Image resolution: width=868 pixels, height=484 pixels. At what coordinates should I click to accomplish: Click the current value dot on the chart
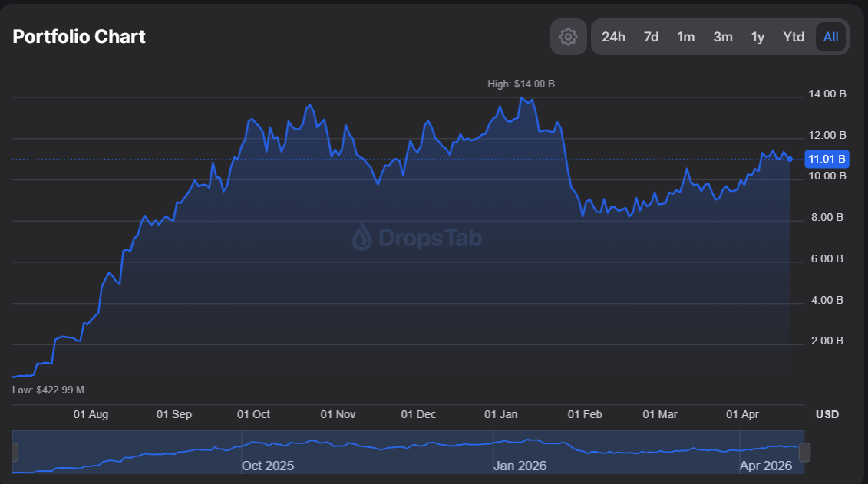[x=790, y=159]
